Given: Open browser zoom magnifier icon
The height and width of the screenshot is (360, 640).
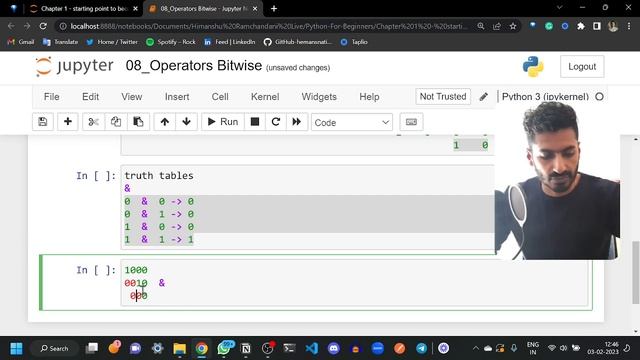Looking at the screenshot, I should 481,26.
